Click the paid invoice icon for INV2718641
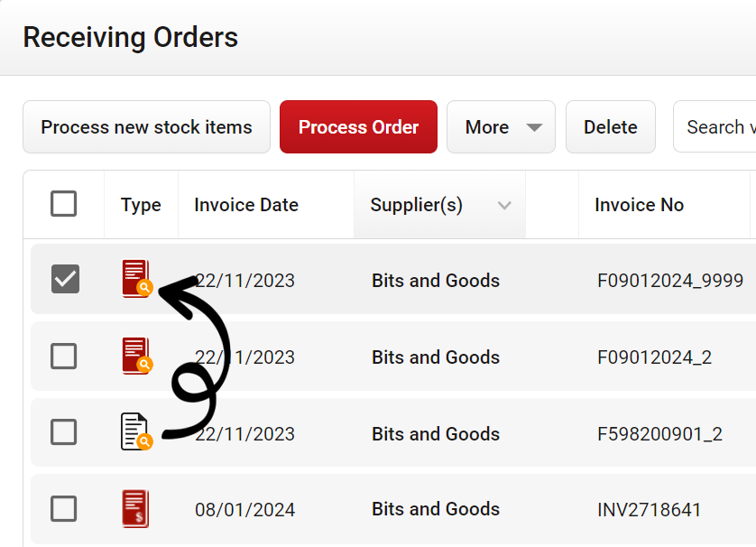756x547 pixels. click(134, 508)
